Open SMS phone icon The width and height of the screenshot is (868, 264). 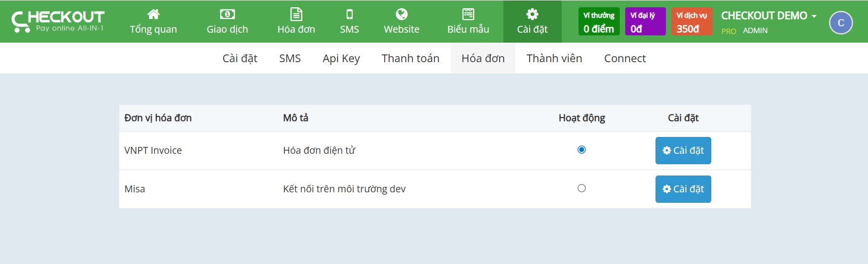349,15
